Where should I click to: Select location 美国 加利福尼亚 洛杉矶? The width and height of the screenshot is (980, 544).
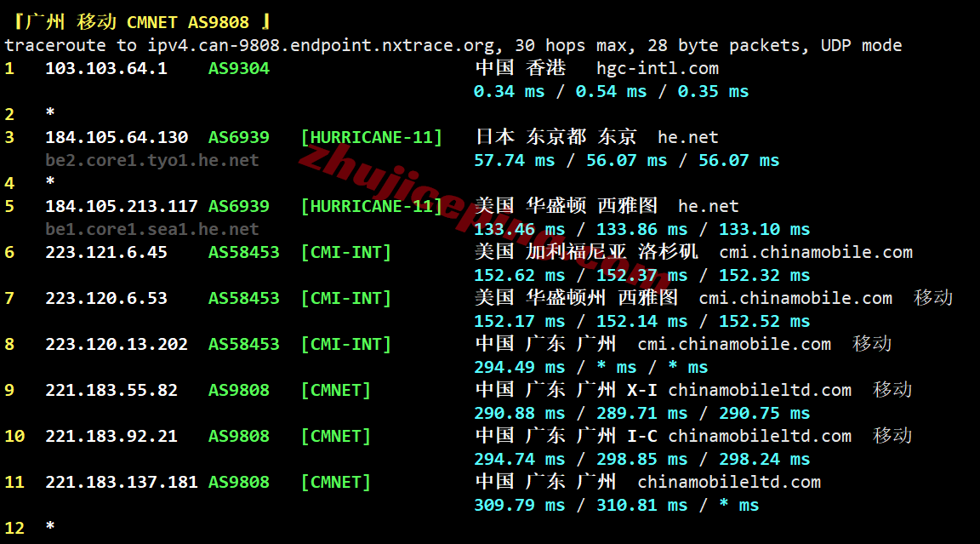[x=586, y=252]
